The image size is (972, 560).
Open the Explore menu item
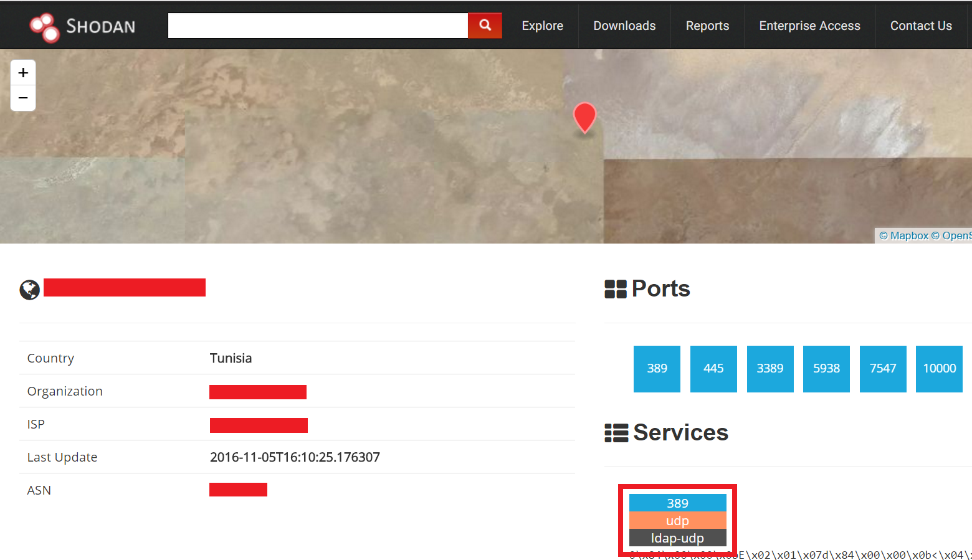tap(542, 26)
